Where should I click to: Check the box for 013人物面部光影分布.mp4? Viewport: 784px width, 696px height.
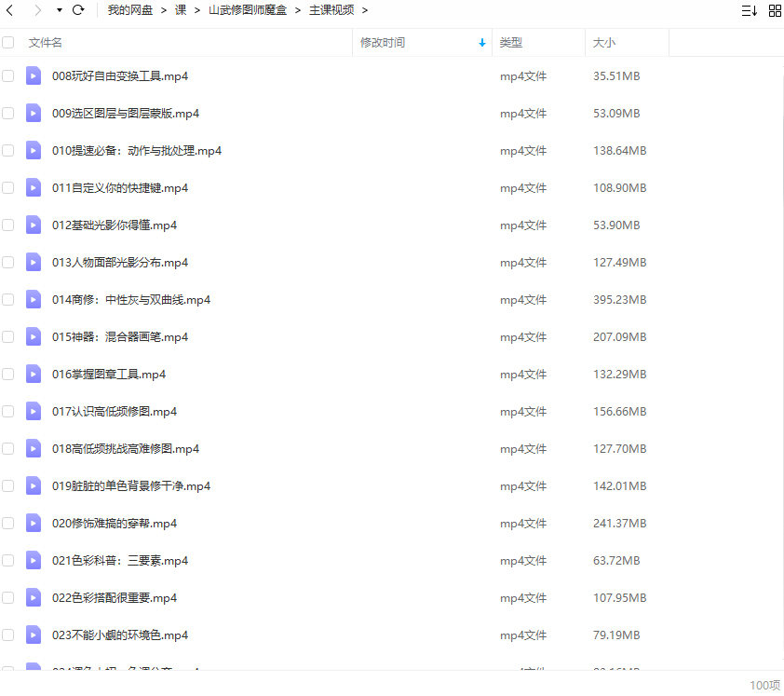tap(8, 262)
